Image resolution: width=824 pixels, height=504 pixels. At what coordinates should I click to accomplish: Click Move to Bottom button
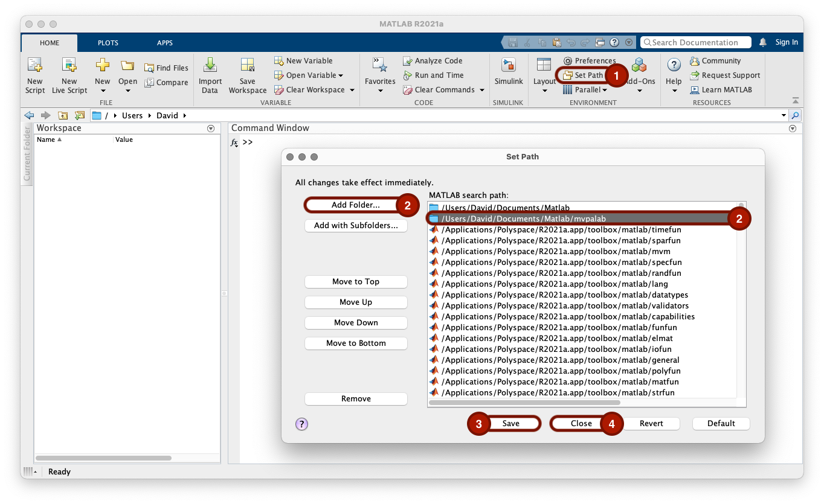(356, 343)
